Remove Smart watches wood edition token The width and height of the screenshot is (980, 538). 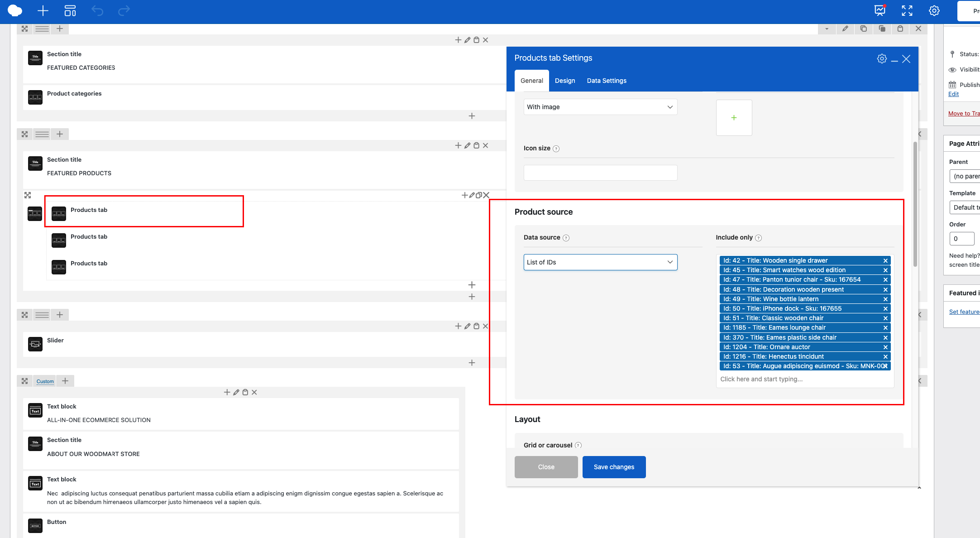885,270
